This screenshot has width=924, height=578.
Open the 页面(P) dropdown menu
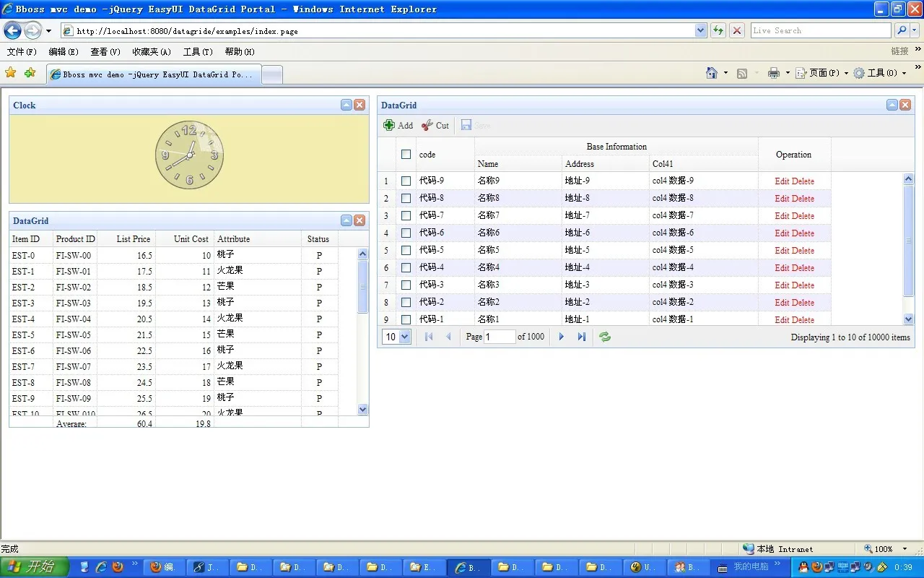[823, 73]
